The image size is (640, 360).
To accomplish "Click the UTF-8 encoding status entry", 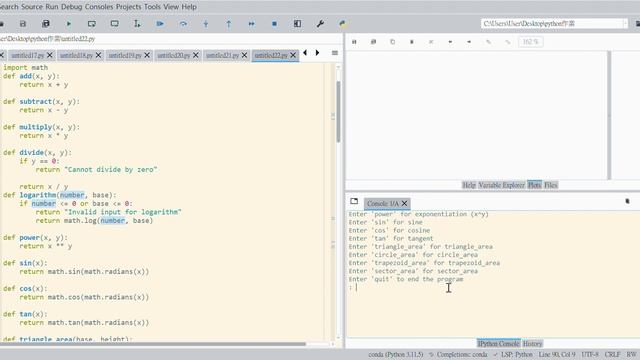I will click(590, 354).
